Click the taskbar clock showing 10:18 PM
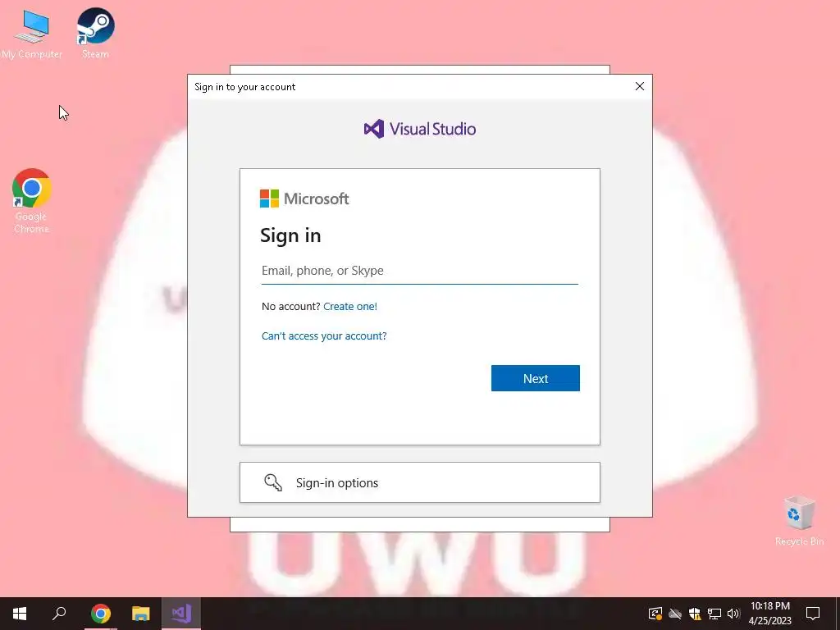Image resolution: width=840 pixels, height=630 pixels. pyautogui.click(x=769, y=614)
